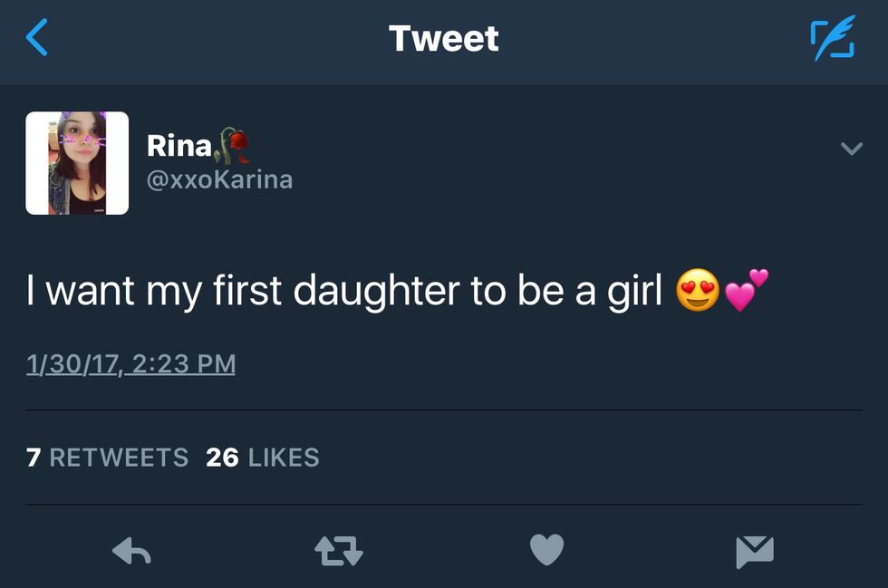View the 26 Likes list

point(263,458)
